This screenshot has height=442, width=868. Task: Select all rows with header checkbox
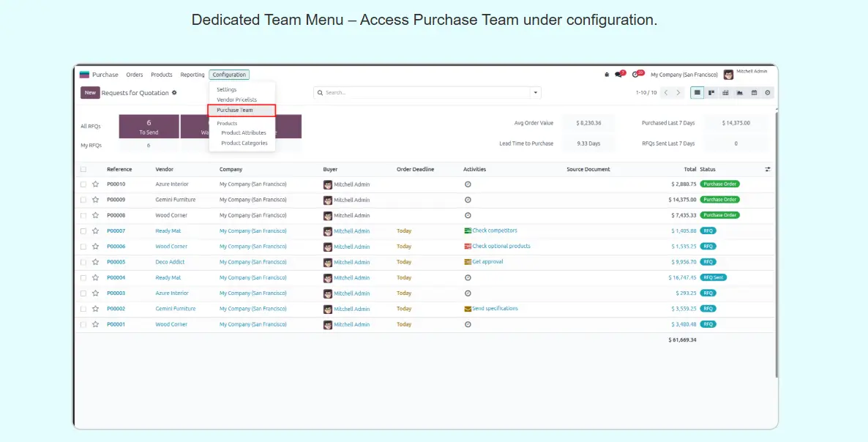click(83, 170)
